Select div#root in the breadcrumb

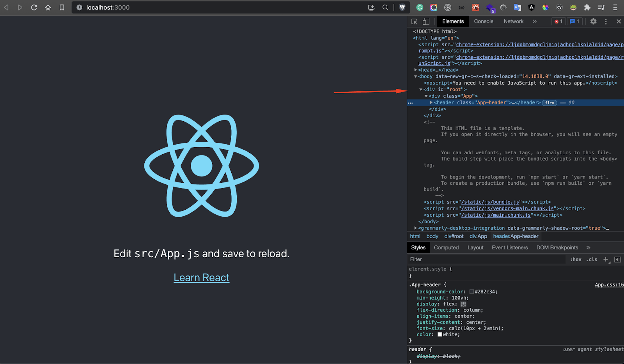point(454,236)
